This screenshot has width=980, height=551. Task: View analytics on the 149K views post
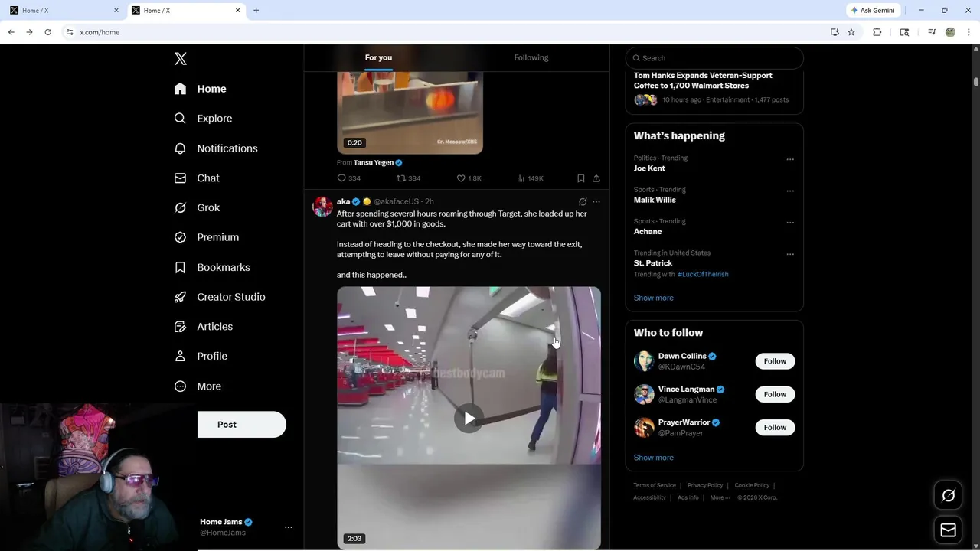530,178
